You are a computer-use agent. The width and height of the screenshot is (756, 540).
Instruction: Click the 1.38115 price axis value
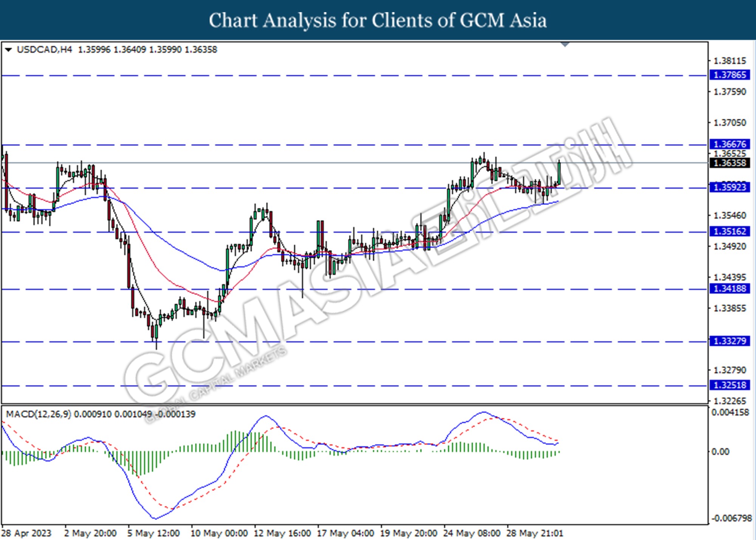(730, 61)
